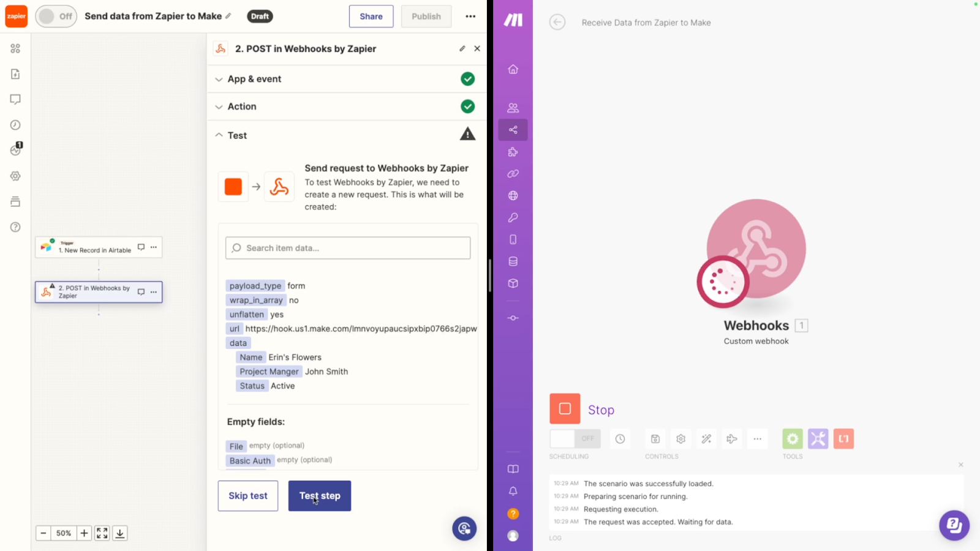Zoom out the Zap canvas
Viewport: 980px width, 551px height.
click(x=43, y=533)
